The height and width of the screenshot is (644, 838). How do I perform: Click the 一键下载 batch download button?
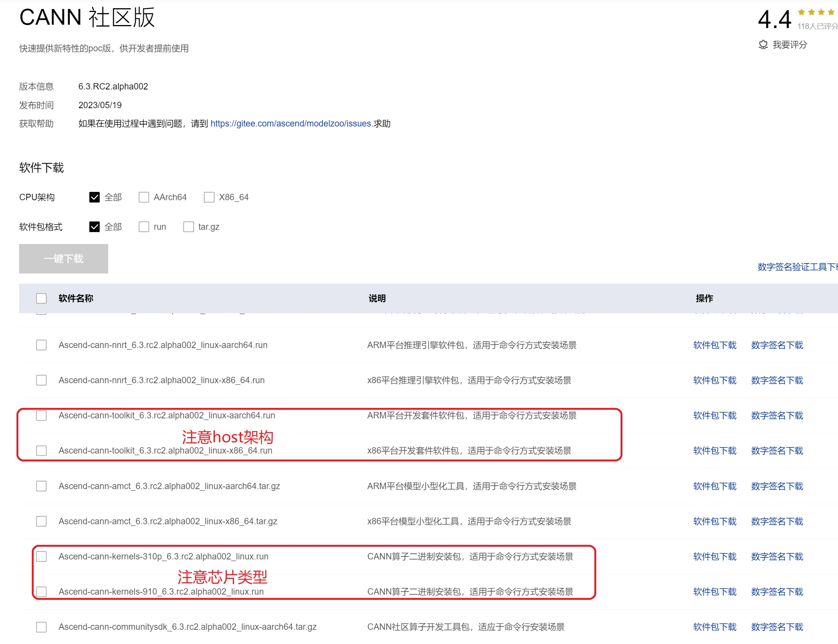coord(63,258)
